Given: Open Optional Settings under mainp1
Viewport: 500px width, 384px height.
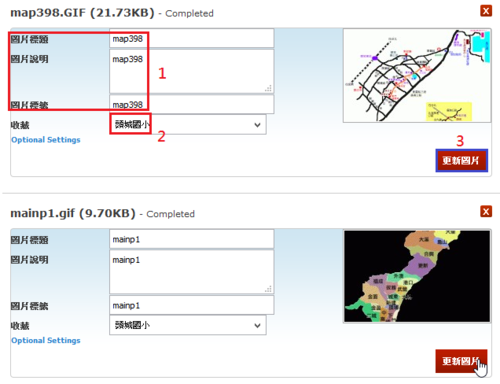Looking at the screenshot, I should [x=46, y=340].
